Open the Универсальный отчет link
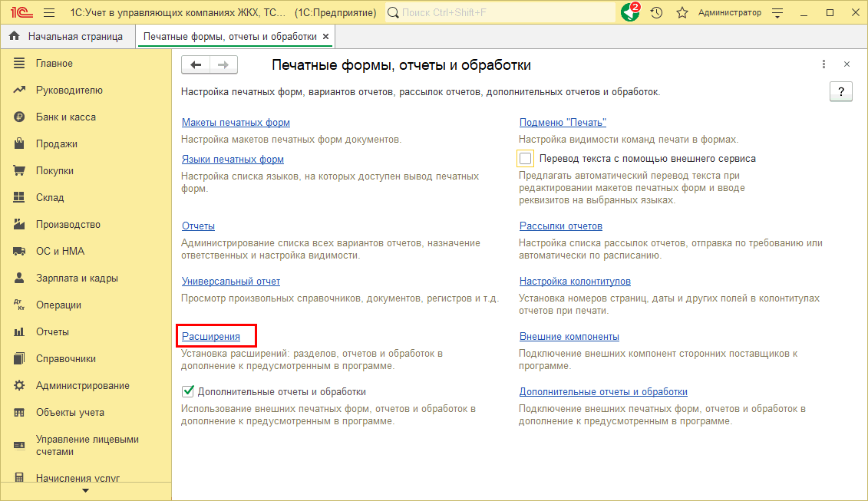Image resolution: width=868 pixels, height=501 pixels. pos(231,282)
